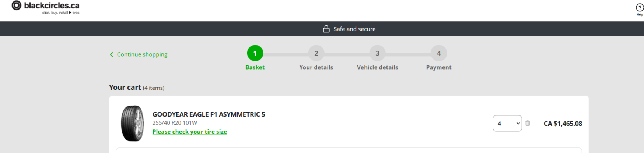
Task: Click the green step 1 circle
Action: (x=255, y=53)
